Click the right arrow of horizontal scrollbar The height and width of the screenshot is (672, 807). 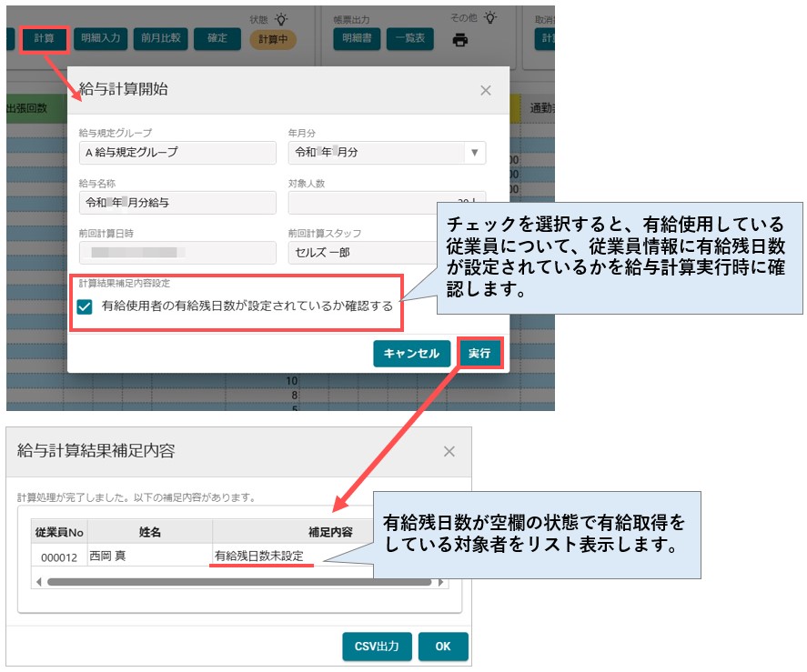[x=441, y=583]
